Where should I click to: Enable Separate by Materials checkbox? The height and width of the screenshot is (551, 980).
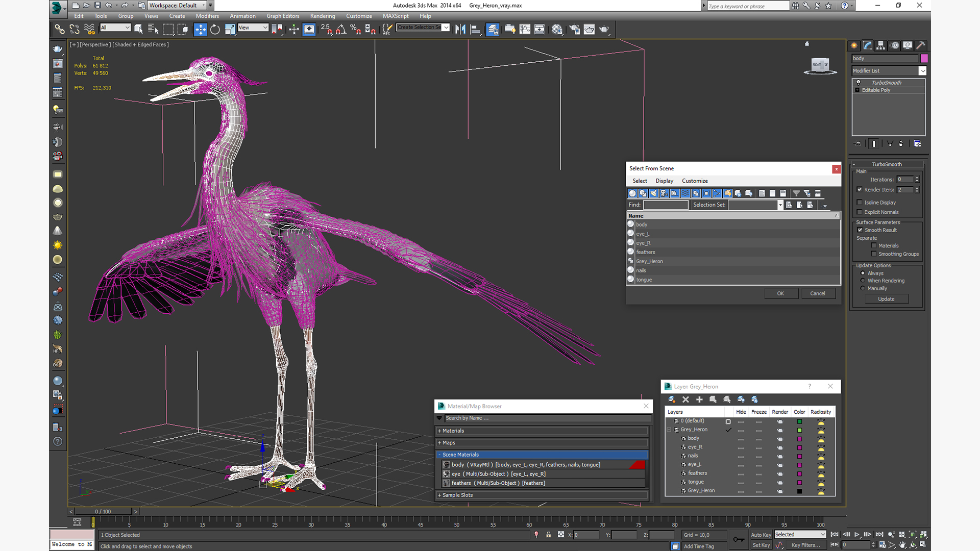point(874,246)
